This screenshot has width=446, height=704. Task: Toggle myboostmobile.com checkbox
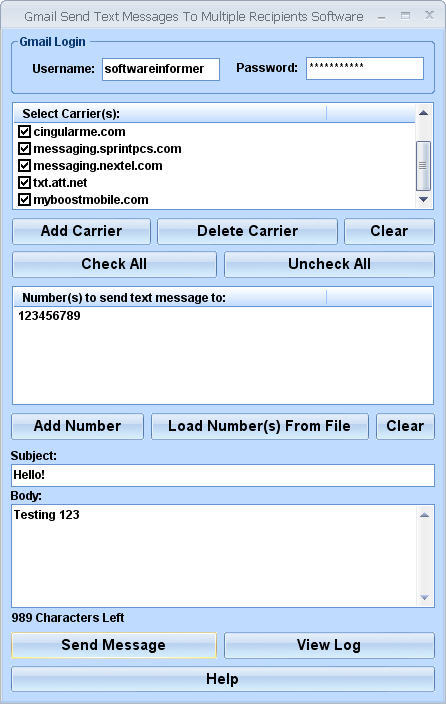[24, 200]
